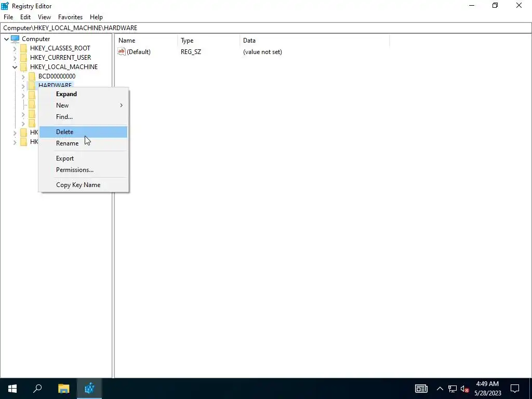This screenshot has width=532, height=399.
Task: Click Registry Editor taskbar icon
Action: point(89,389)
